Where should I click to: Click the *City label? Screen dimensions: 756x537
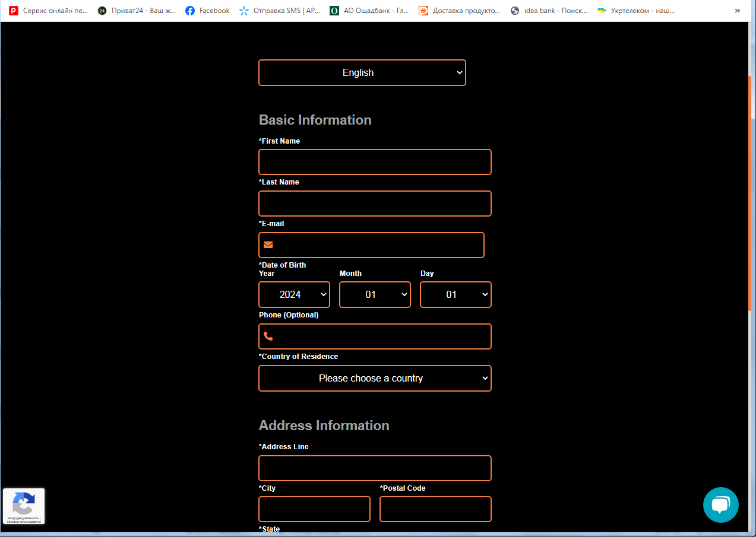267,488
